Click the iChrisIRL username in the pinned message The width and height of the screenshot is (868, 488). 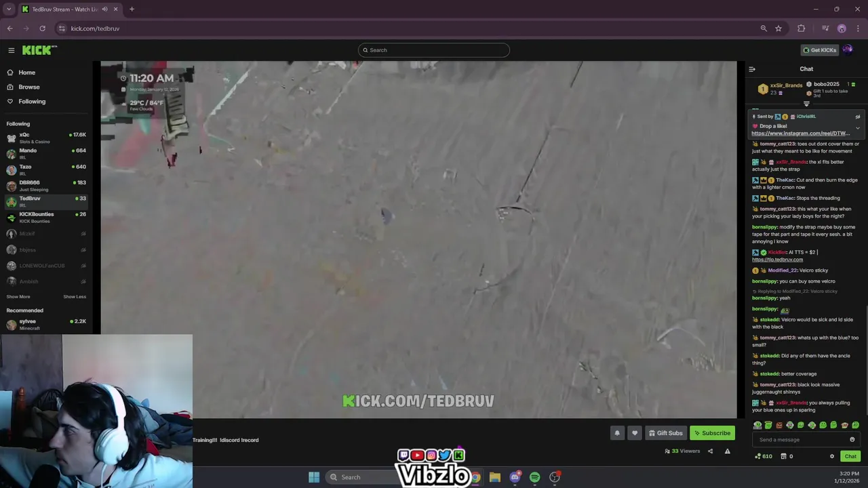(x=806, y=117)
